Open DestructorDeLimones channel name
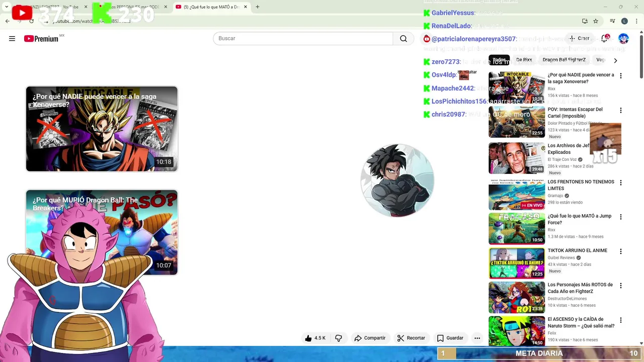The image size is (644, 362). tap(567, 299)
